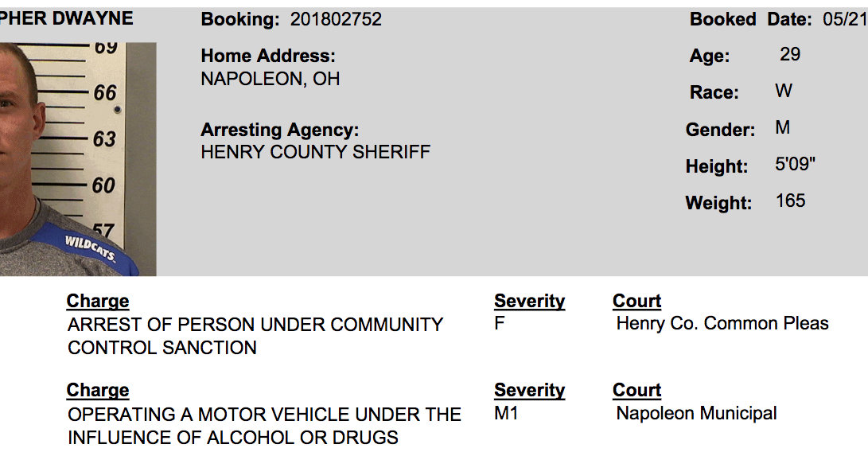
Task: Select the Community Control Sanction charge text
Action: pyautogui.click(x=255, y=336)
